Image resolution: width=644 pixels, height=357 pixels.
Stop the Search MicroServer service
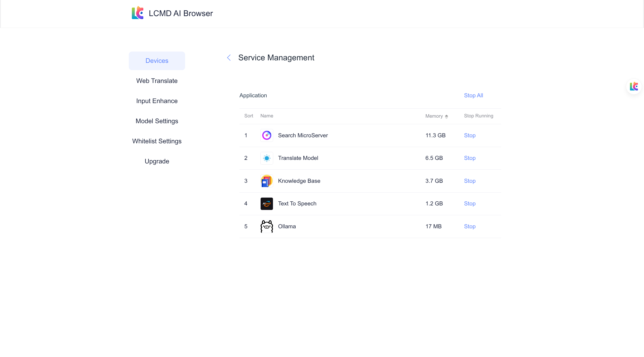click(470, 136)
